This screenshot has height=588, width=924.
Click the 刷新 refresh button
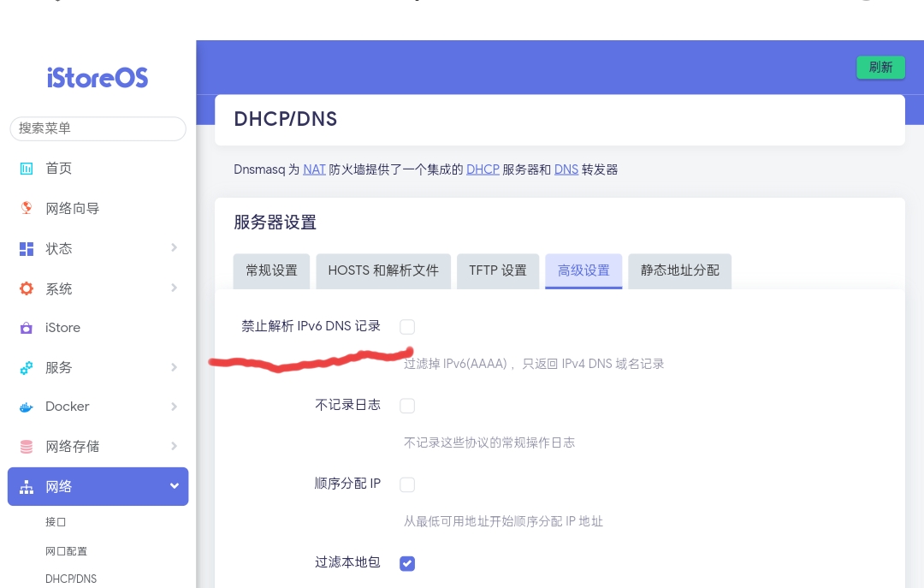coord(880,67)
